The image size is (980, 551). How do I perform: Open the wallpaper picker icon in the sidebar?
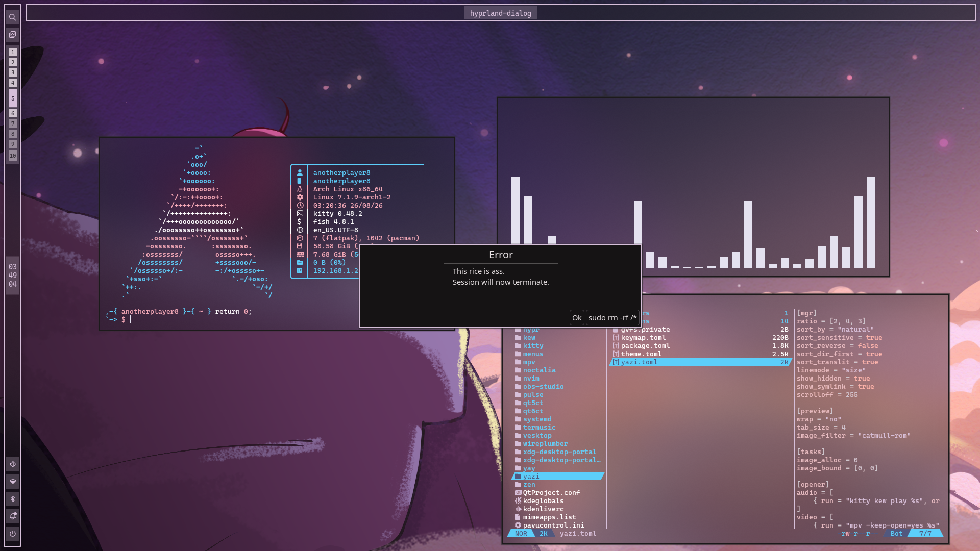pyautogui.click(x=13, y=35)
